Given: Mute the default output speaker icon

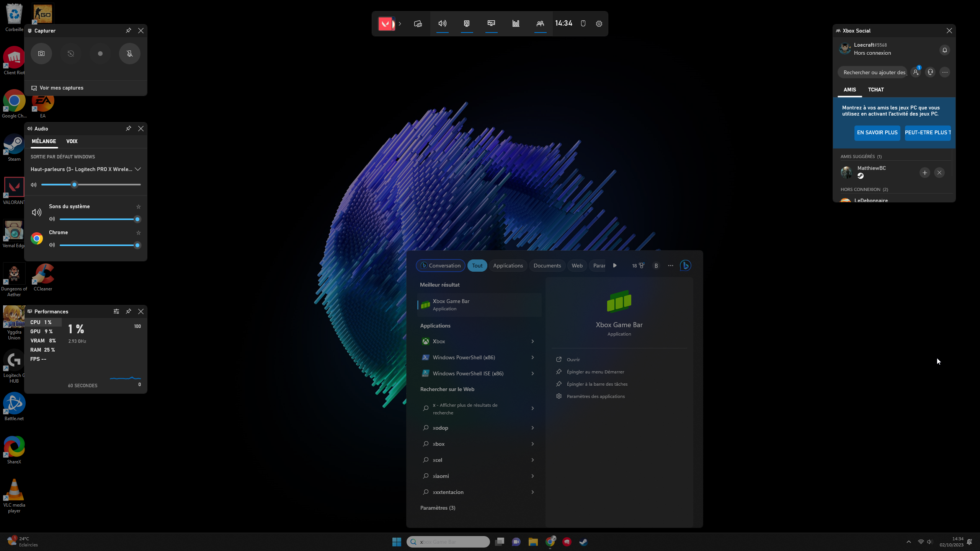Looking at the screenshot, I should (34, 185).
